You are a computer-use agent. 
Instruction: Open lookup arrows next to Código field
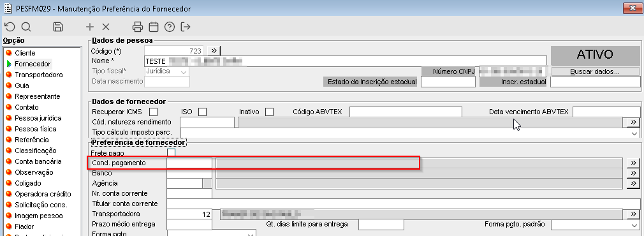(x=214, y=50)
